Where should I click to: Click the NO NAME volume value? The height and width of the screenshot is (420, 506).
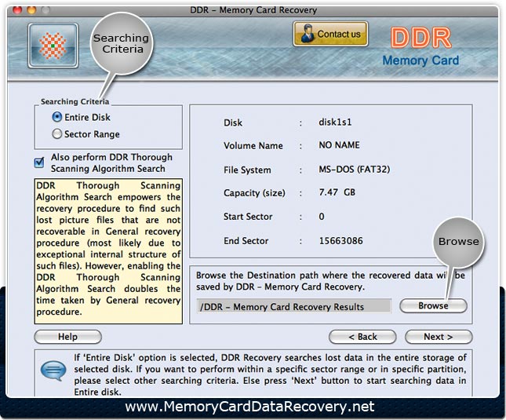(339, 145)
